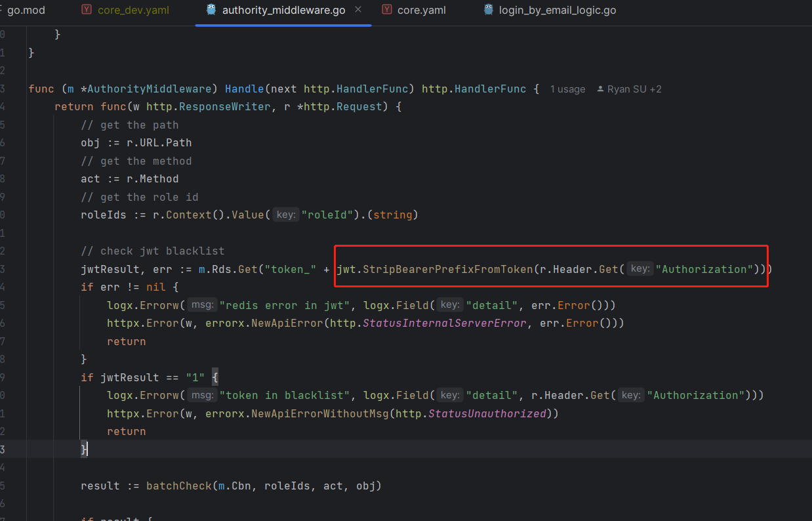This screenshot has height=521, width=812.
Task: Click the 'Ryan SU +2' author hint
Action: 634,89
